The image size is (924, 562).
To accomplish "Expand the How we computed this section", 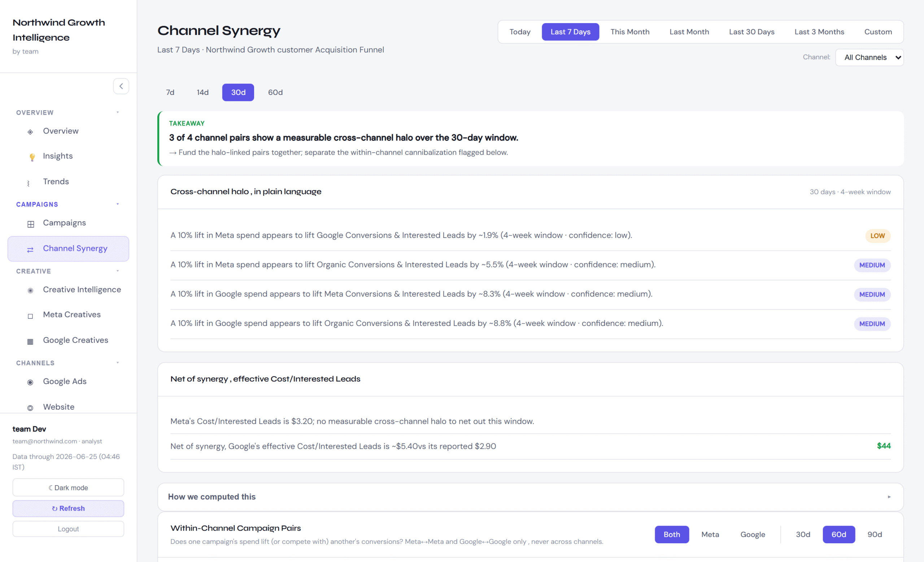I will (530, 497).
